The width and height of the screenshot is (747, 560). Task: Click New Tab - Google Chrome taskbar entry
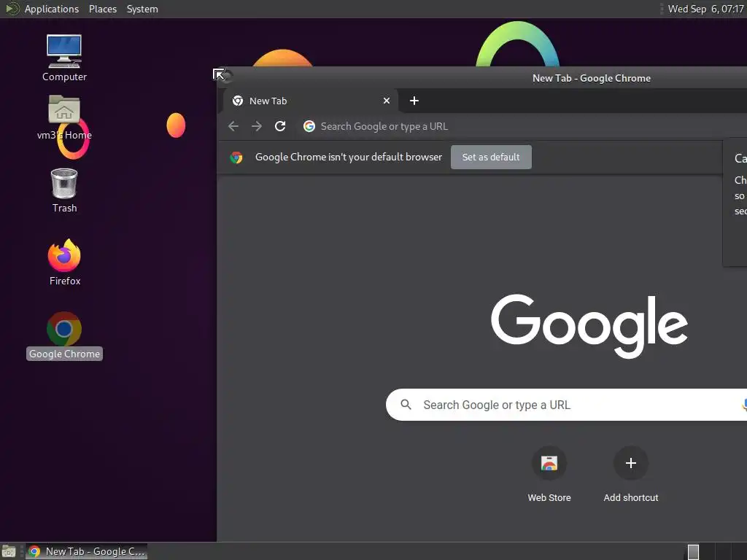tap(86, 551)
